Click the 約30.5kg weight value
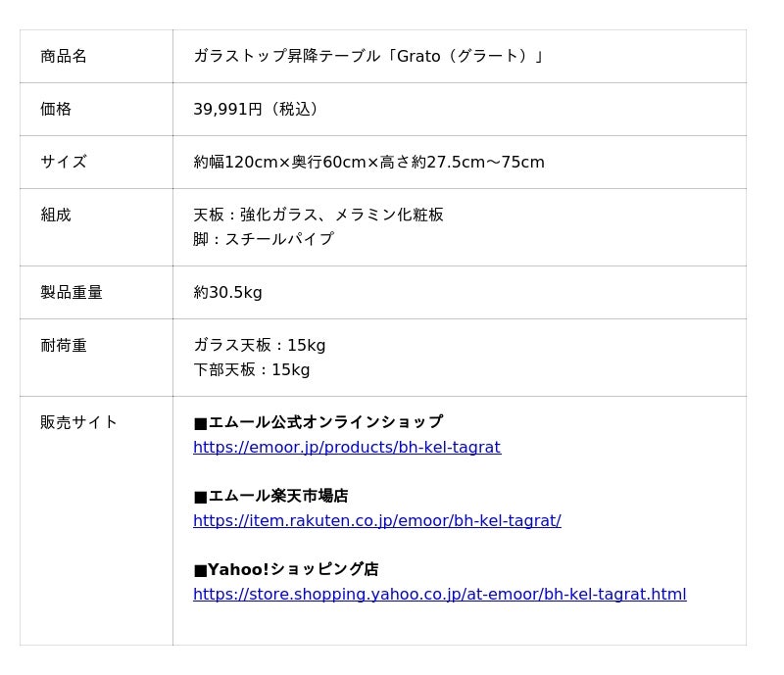Image resolution: width=784 pixels, height=675 pixels. point(227,293)
